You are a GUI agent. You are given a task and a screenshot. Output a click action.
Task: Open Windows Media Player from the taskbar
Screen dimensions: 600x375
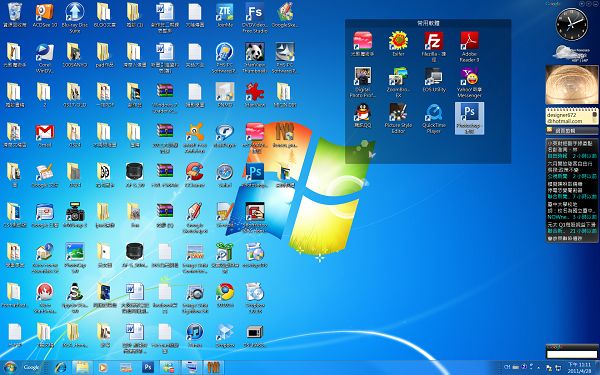(103, 368)
